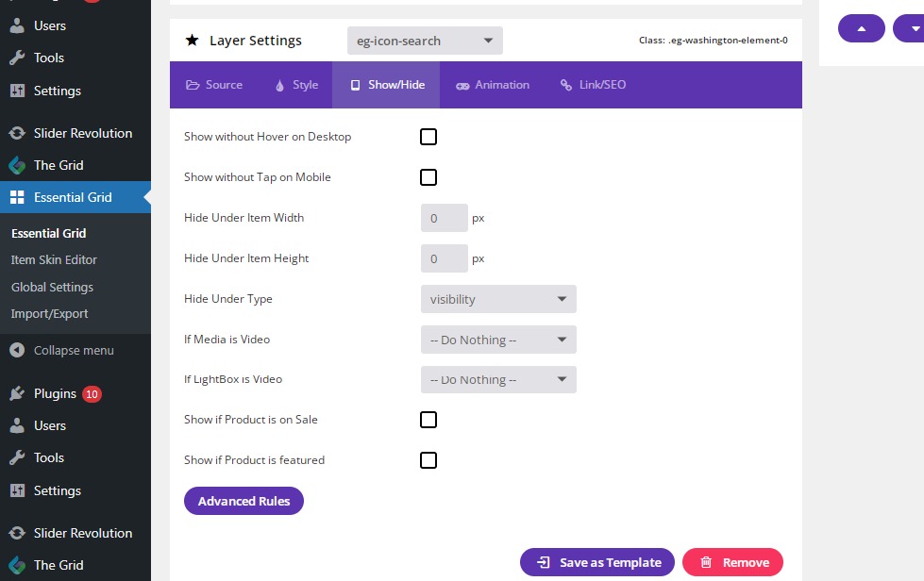Click the Advanced Rules button
The height and width of the screenshot is (581, 924).
click(244, 501)
